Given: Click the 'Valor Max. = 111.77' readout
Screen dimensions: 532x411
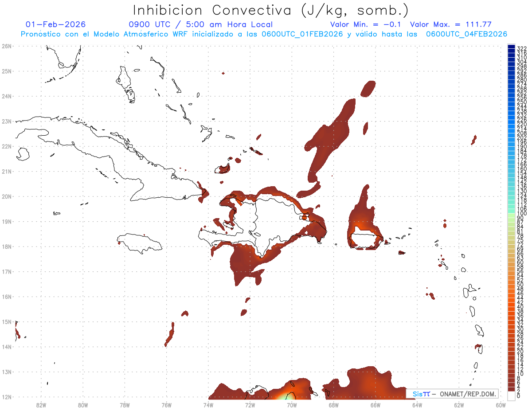Looking at the screenshot, I should point(451,24).
